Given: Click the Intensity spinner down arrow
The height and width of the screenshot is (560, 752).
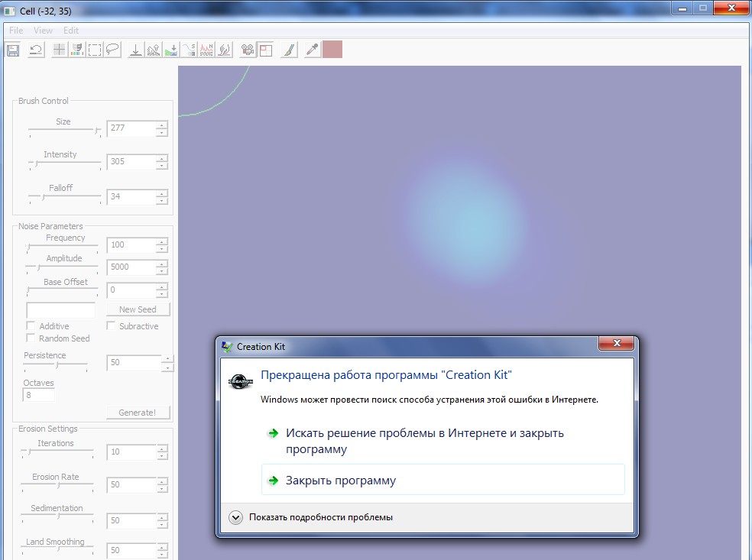Looking at the screenshot, I should pos(162,166).
